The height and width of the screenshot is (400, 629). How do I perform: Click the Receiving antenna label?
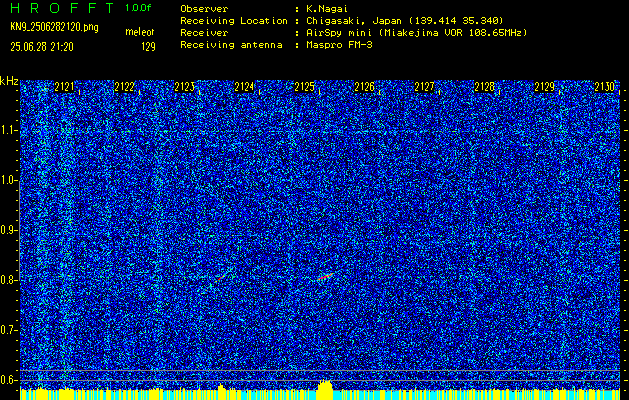(231, 45)
